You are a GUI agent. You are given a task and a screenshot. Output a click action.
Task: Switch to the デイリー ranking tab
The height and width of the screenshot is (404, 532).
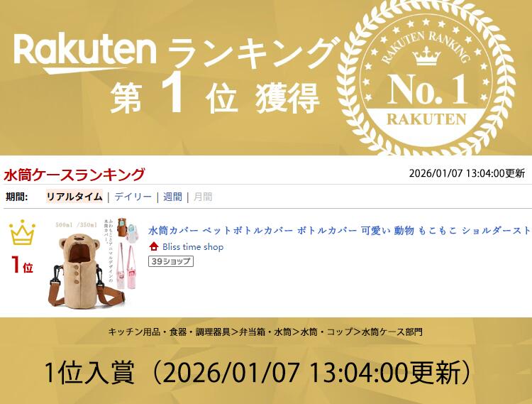click(133, 197)
